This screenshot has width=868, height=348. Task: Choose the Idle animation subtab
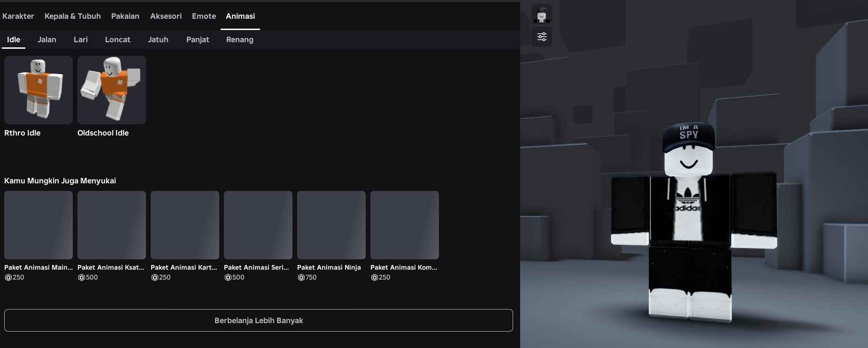point(14,39)
